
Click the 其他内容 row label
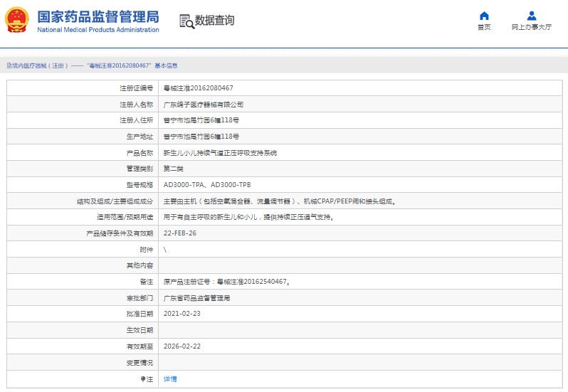click(140, 265)
